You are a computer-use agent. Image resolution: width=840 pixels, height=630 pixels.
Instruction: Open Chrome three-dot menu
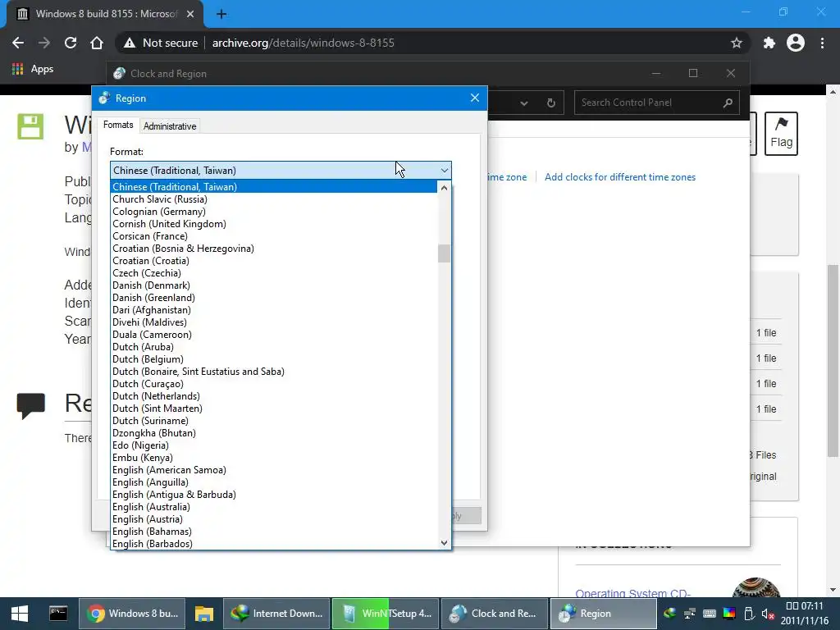coord(822,43)
